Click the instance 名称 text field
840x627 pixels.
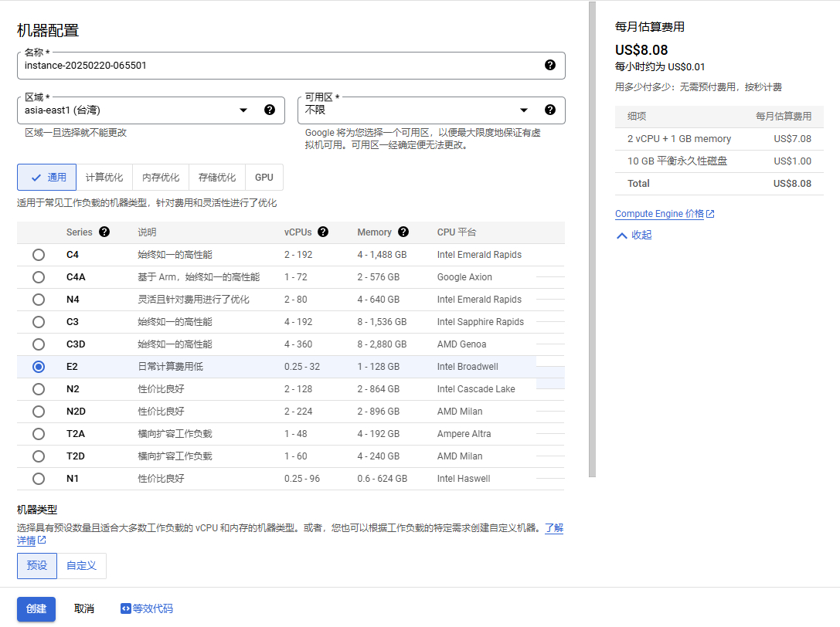pyautogui.click(x=278, y=66)
